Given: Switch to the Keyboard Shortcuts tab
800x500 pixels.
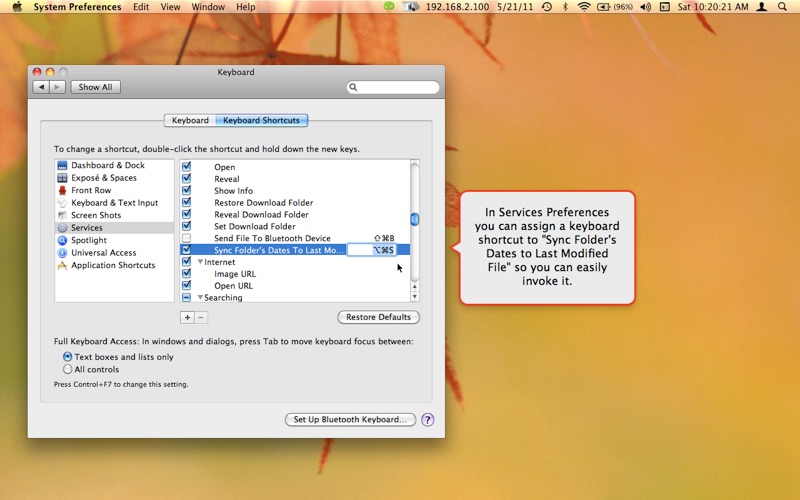Looking at the screenshot, I should click(x=261, y=120).
